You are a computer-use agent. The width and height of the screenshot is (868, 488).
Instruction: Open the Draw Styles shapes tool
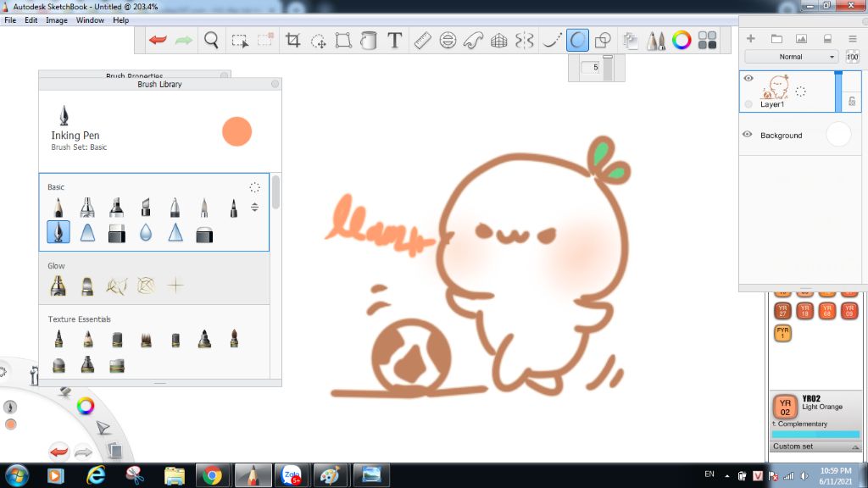[x=603, y=40]
